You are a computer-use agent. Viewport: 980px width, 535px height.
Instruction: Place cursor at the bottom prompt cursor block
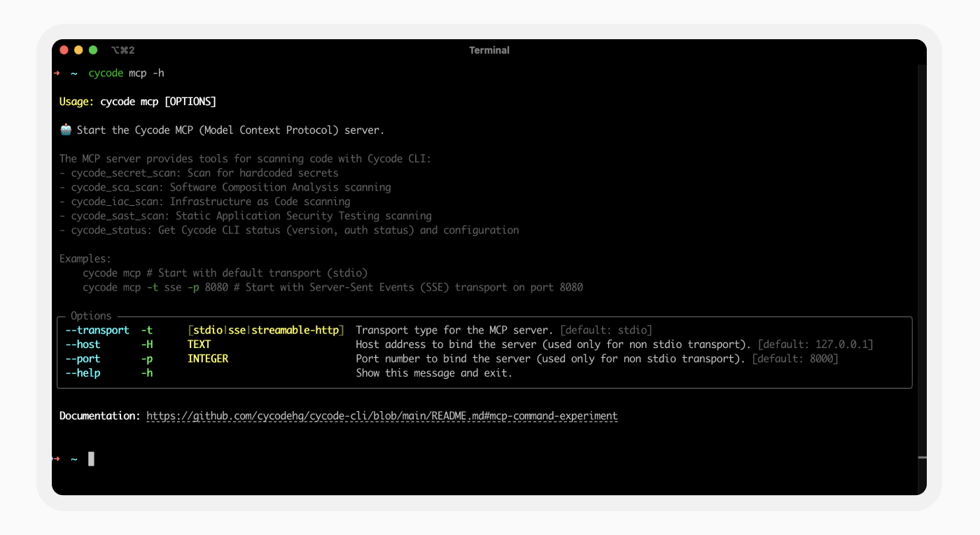coord(91,459)
